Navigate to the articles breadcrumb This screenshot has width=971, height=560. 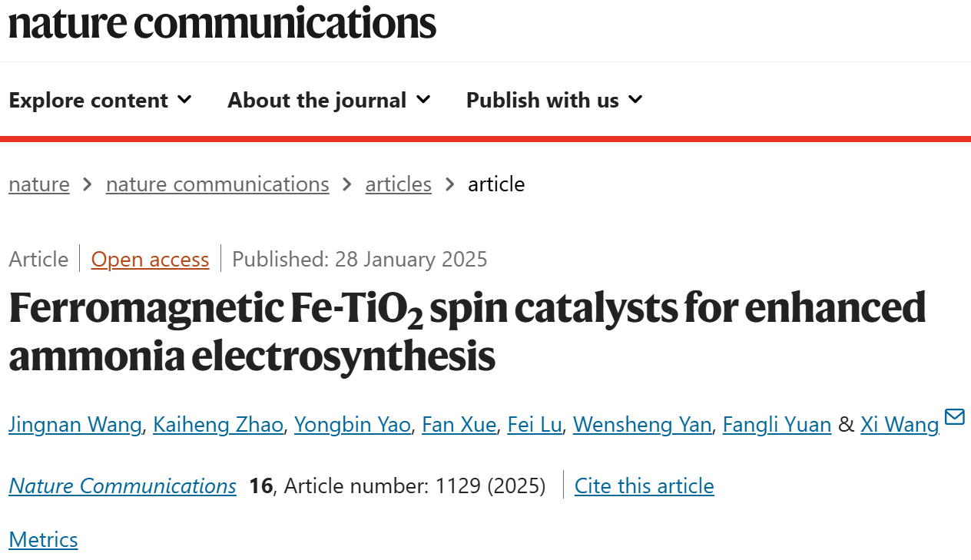point(399,184)
